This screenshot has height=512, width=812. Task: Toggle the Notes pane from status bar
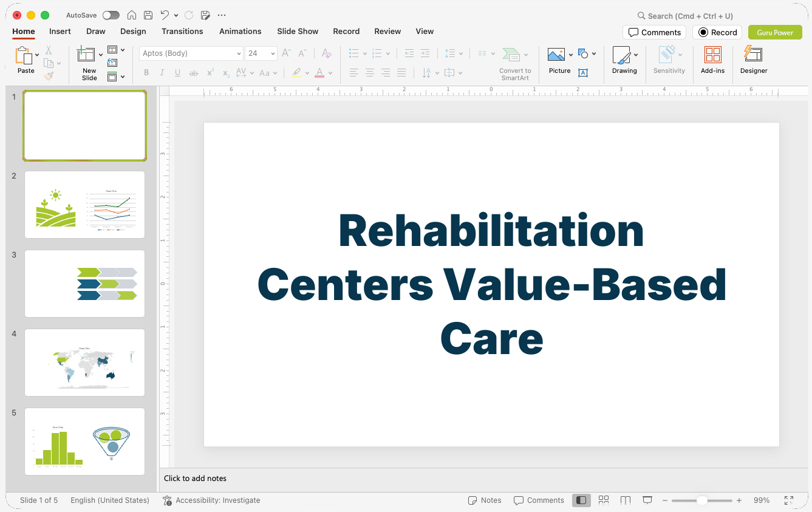pyautogui.click(x=485, y=500)
